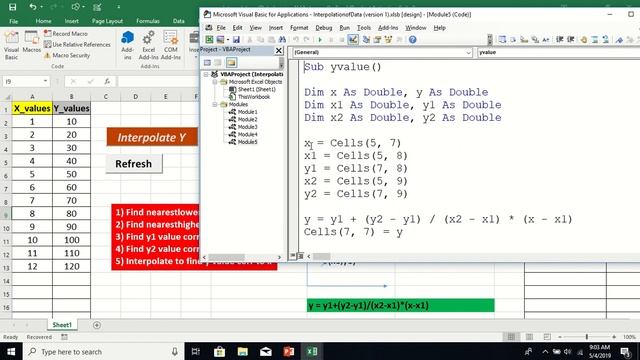
Task: Open the (General) object dropdown
Action: point(468,53)
